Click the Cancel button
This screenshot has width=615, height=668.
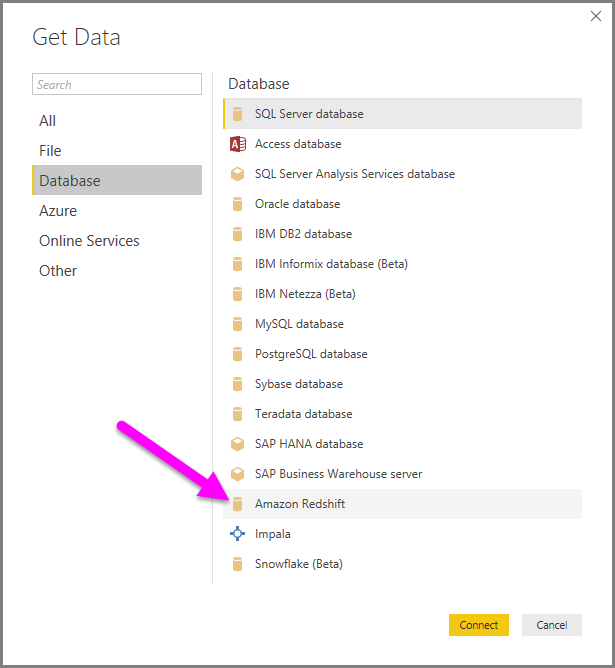pyautogui.click(x=552, y=625)
